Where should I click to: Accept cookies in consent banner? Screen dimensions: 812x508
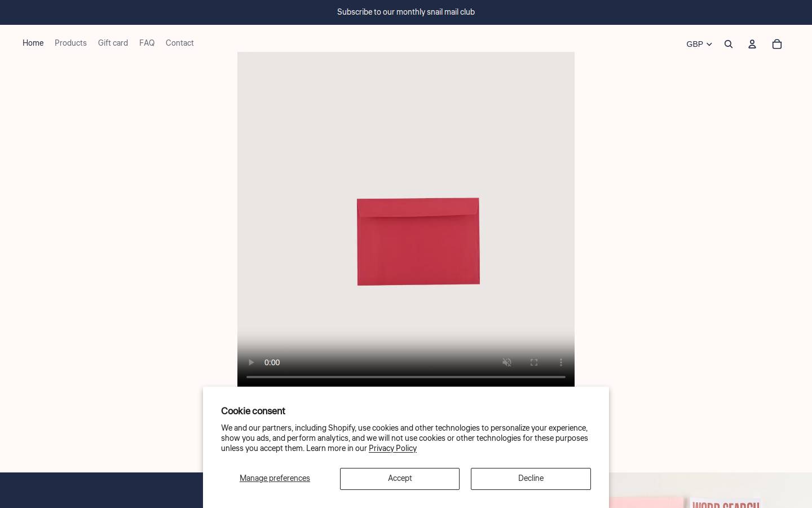[400, 479]
